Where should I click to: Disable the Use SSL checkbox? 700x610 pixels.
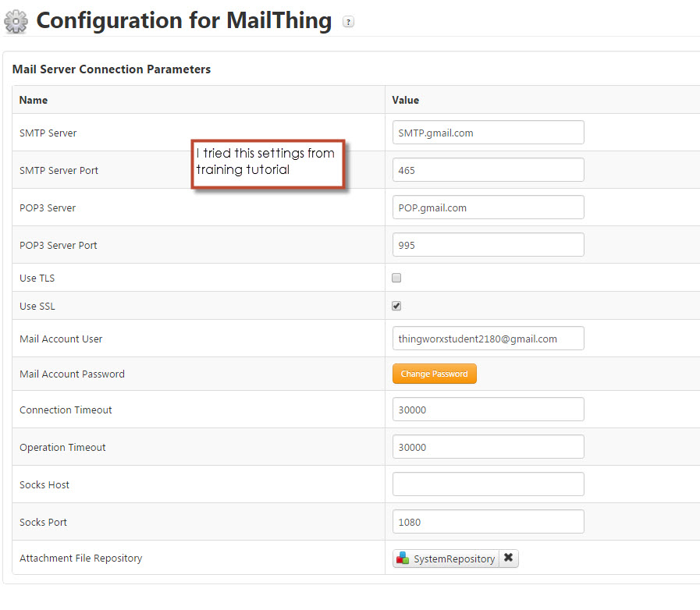coord(396,306)
